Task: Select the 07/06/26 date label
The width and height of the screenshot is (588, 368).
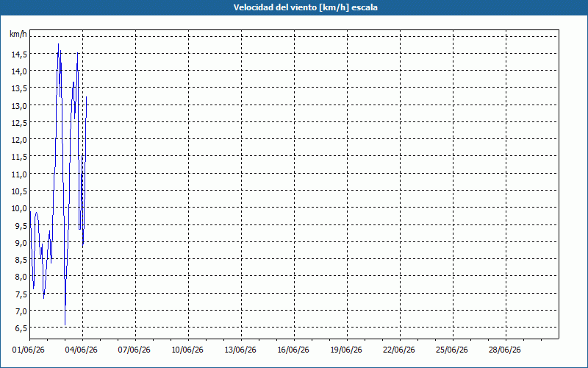Action: pos(135,350)
